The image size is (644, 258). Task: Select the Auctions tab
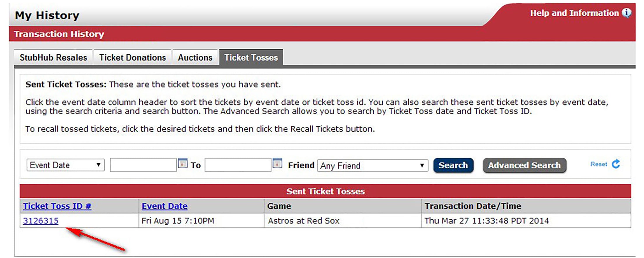point(195,58)
